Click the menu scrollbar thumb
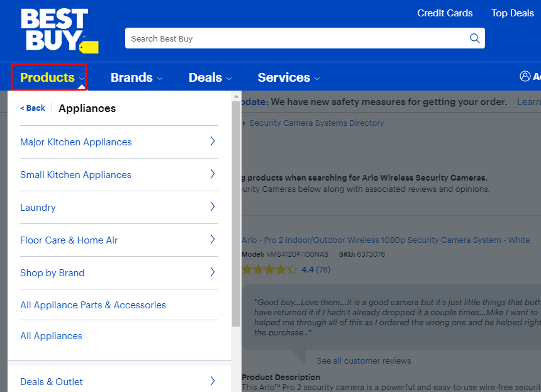 [x=236, y=214]
